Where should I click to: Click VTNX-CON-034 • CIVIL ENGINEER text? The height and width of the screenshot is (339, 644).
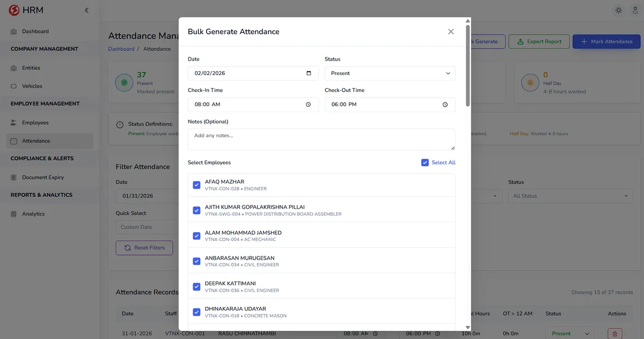click(242, 265)
